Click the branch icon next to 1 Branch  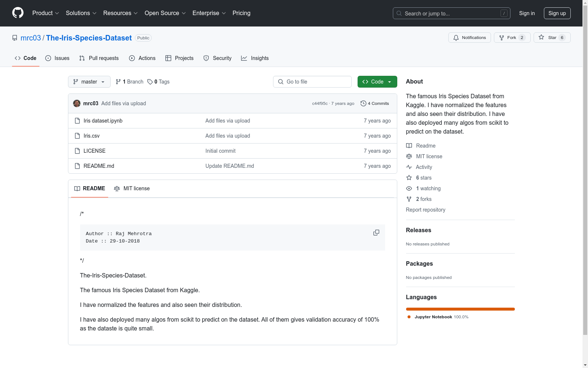(118, 82)
